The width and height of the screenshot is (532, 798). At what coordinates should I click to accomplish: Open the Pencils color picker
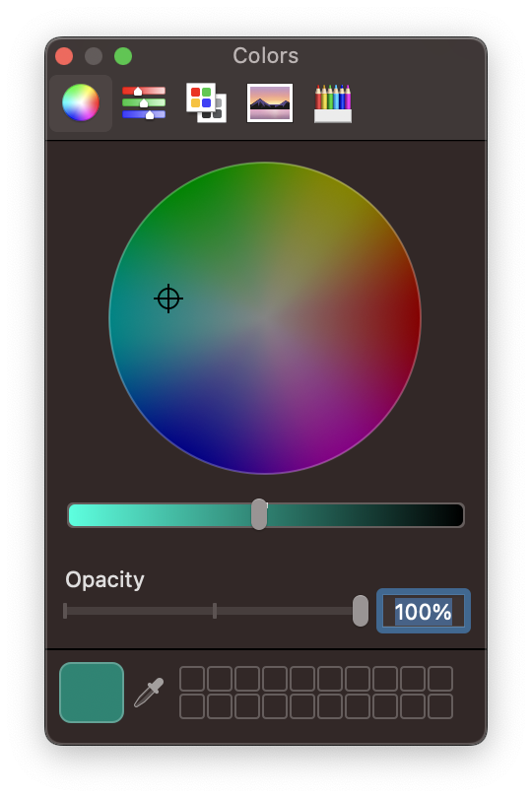point(333,103)
